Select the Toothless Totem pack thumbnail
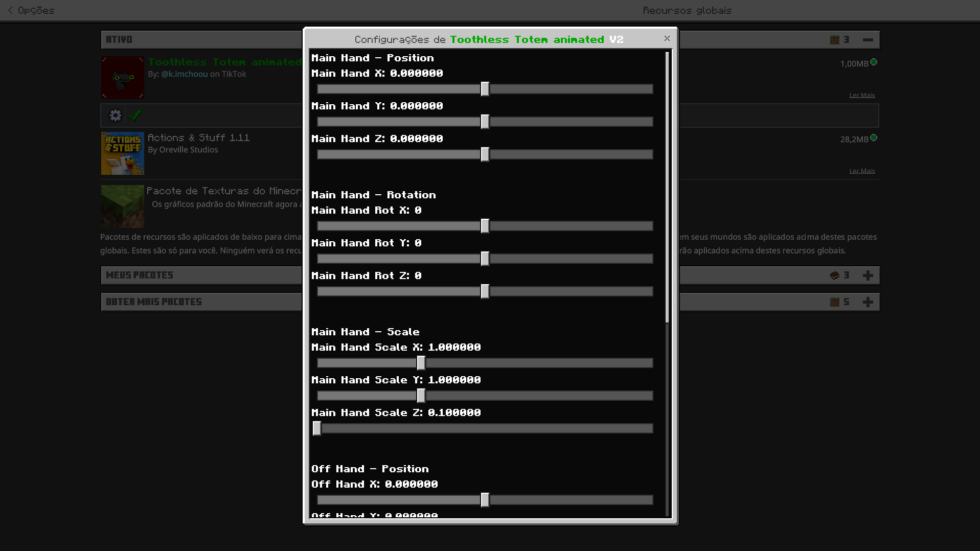This screenshot has width=980, height=551. tap(123, 78)
